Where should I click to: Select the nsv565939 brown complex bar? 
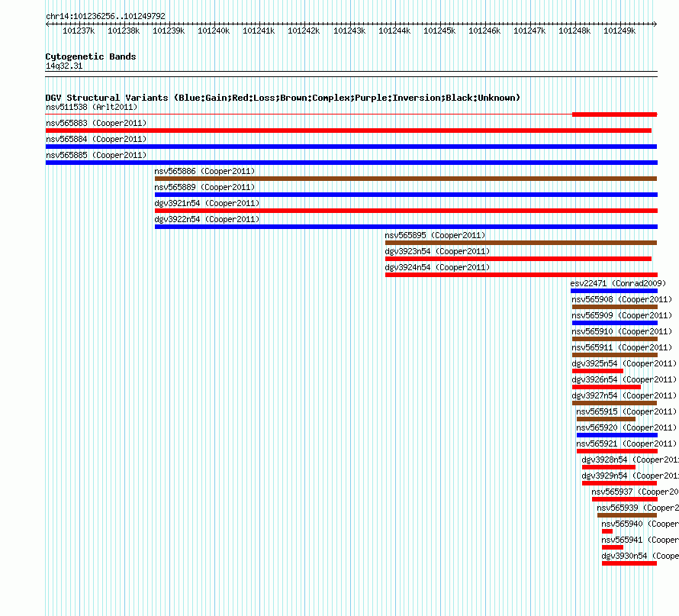point(627,515)
